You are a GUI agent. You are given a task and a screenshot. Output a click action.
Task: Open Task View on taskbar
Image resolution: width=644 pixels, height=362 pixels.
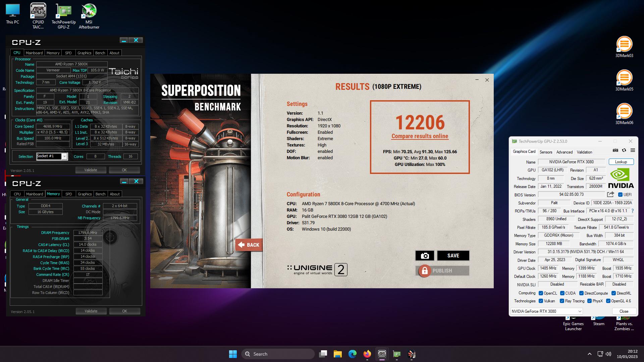(323, 354)
